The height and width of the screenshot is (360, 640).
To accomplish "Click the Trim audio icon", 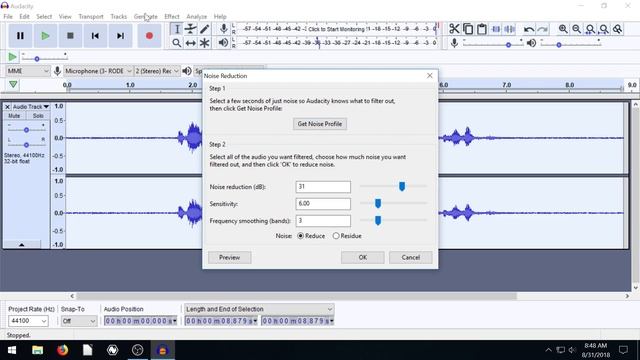I will point(496,29).
